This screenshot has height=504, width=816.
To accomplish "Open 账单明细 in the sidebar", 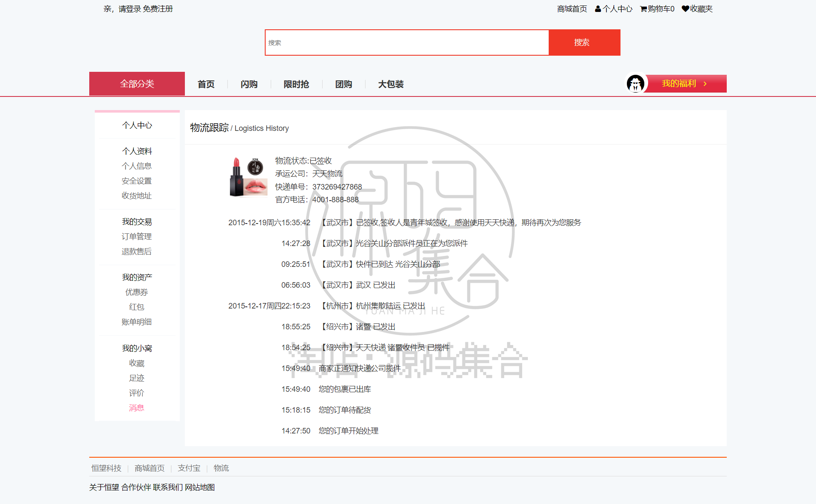I will pyautogui.click(x=137, y=322).
